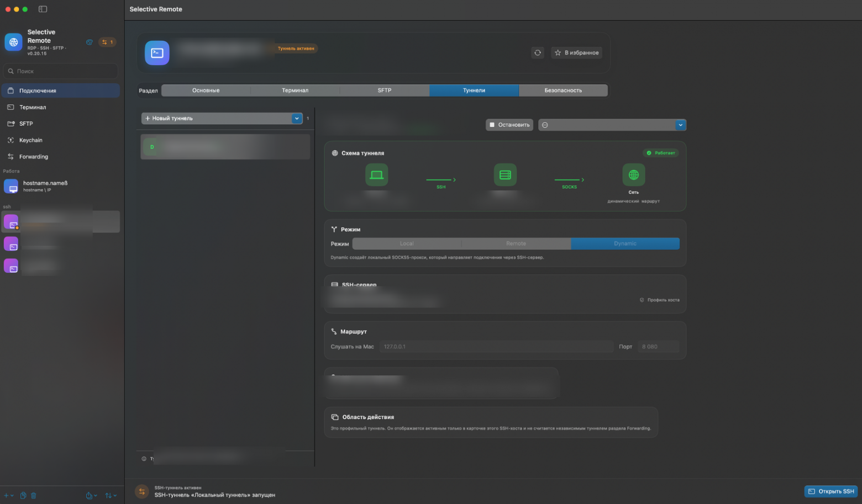Image resolution: width=862 pixels, height=504 pixels.
Task: Click the orange active tunnels badge
Action: tap(107, 42)
